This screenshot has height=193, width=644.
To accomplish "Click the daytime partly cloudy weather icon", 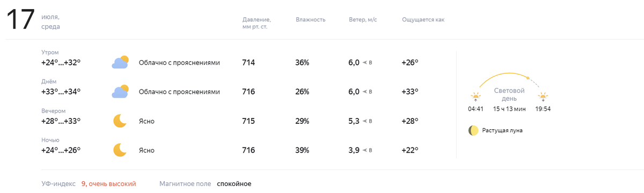I will 120,91.
